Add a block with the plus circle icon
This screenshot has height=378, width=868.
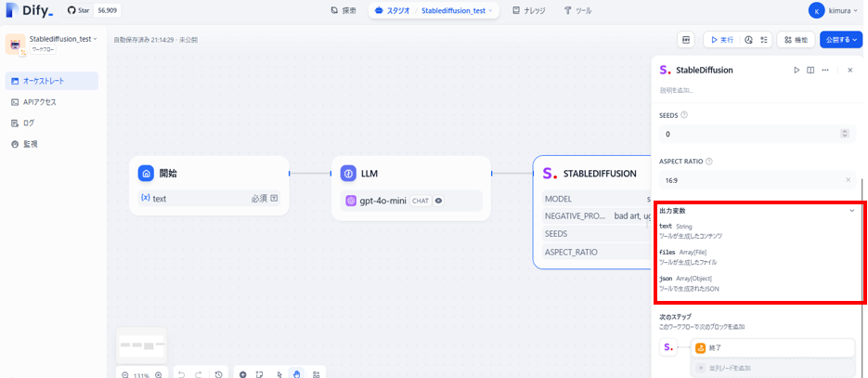pyautogui.click(x=243, y=375)
